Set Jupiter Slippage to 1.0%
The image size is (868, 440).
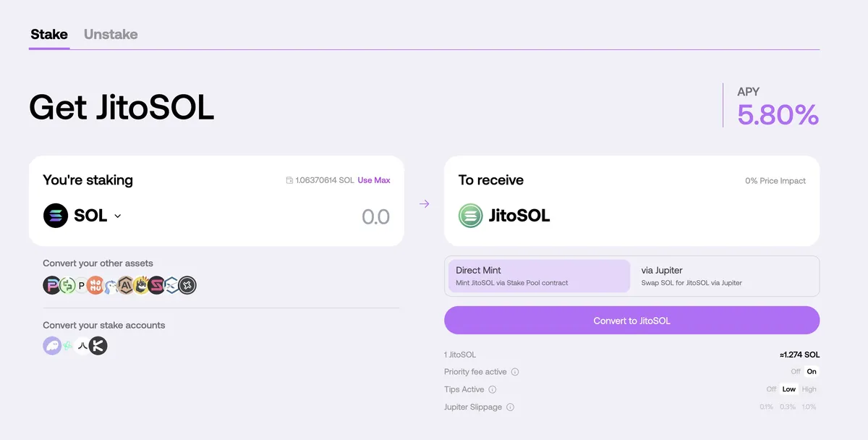809,407
